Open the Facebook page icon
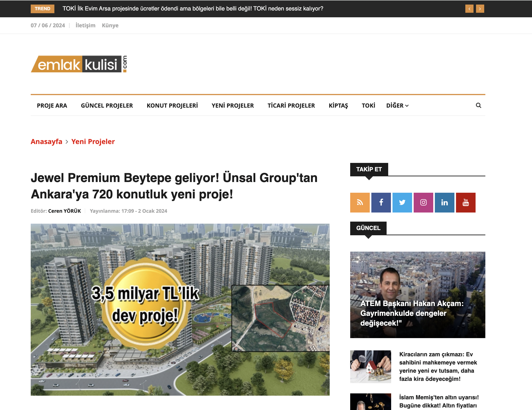532x410 pixels. tap(381, 202)
